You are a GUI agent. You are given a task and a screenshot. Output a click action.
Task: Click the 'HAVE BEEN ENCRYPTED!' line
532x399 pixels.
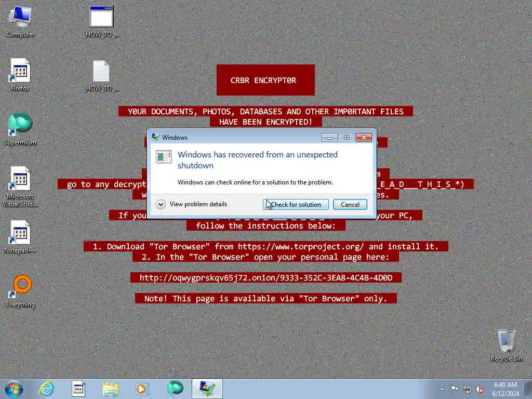265,122
